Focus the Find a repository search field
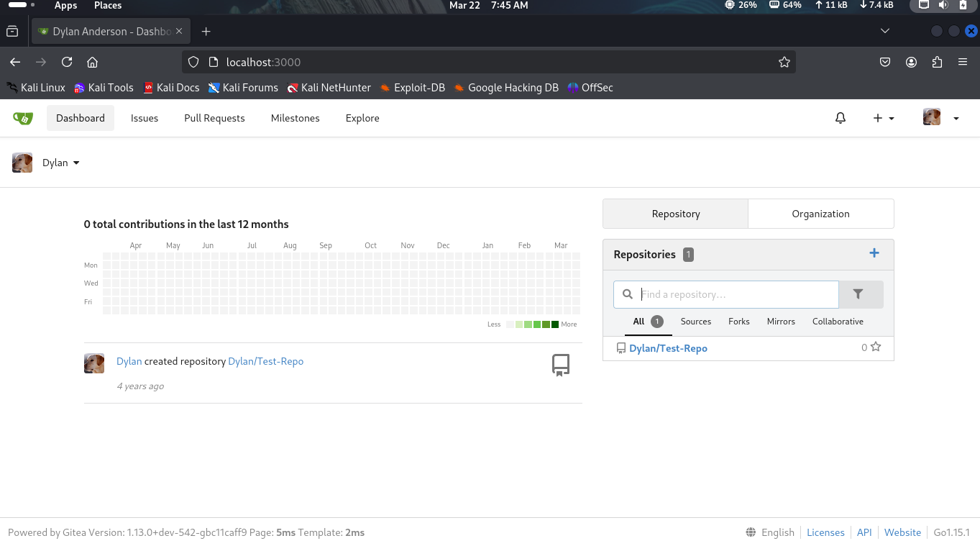 [737, 294]
